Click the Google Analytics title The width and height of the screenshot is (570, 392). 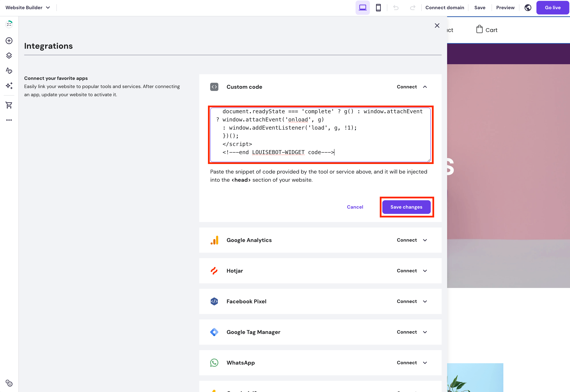(x=249, y=240)
